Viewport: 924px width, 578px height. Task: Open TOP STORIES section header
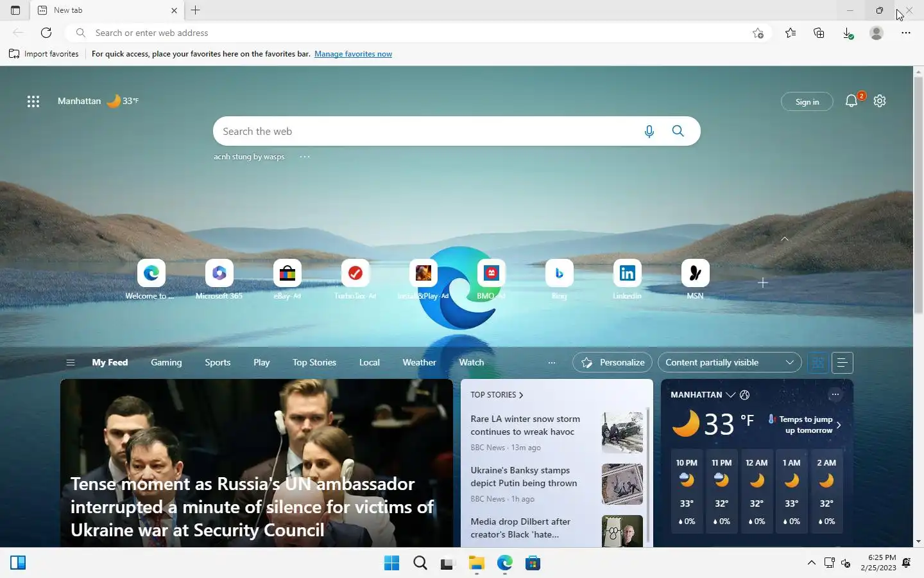(x=497, y=395)
